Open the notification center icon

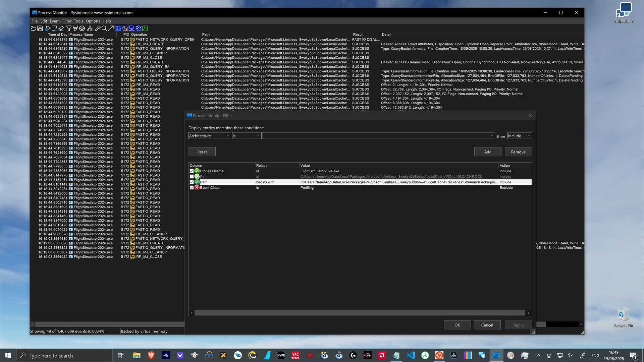coord(633,355)
